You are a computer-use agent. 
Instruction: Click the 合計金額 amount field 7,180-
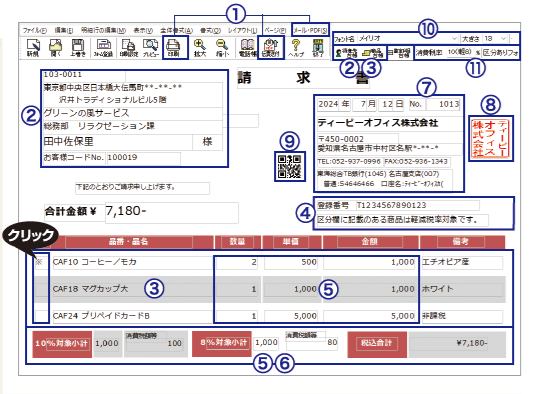click(172, 212)
